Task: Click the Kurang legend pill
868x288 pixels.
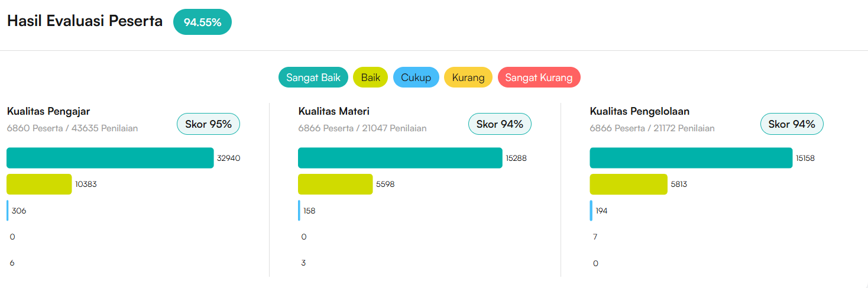Action: (468, 77)
